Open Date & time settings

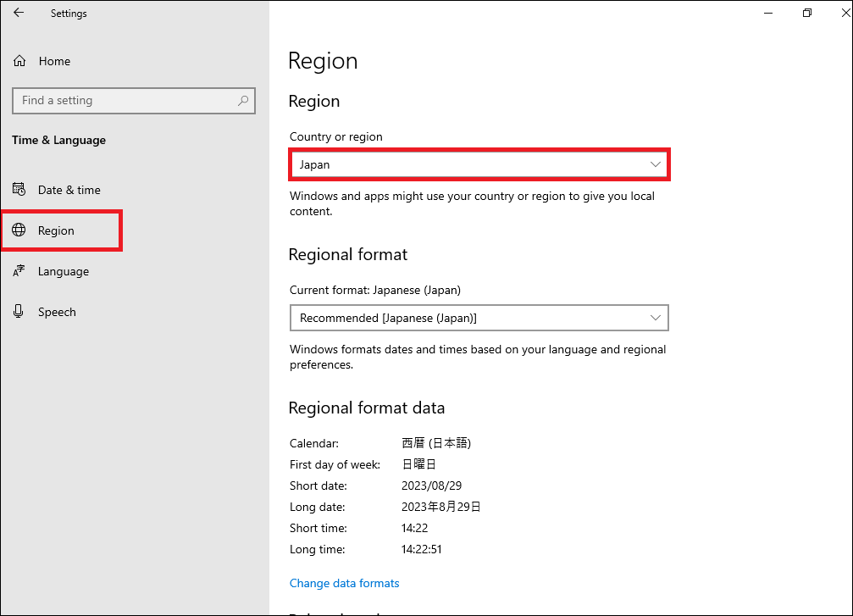tap(69, 190)
